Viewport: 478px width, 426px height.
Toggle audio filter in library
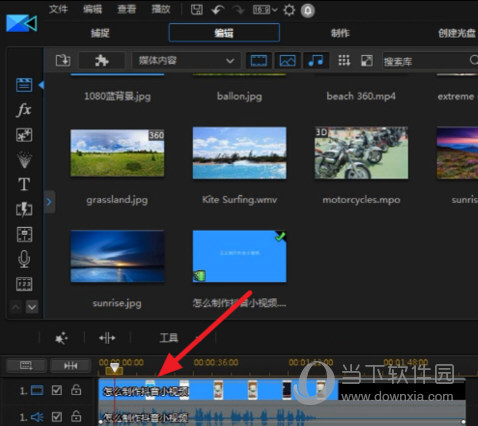[x=316, y=61]
